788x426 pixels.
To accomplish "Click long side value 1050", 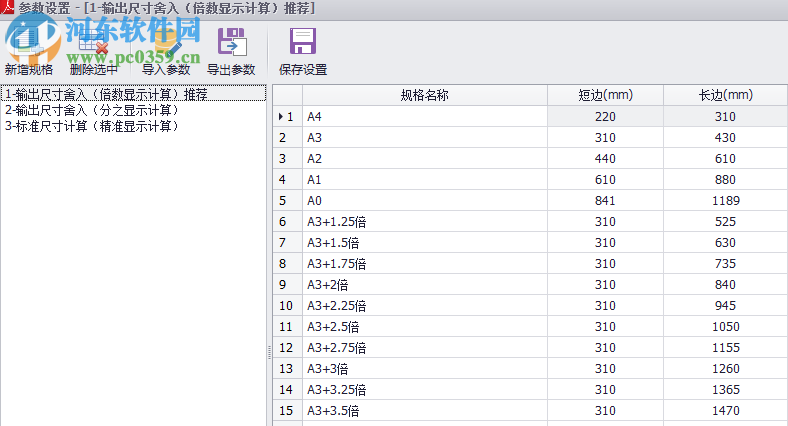I will pos(726,327).
